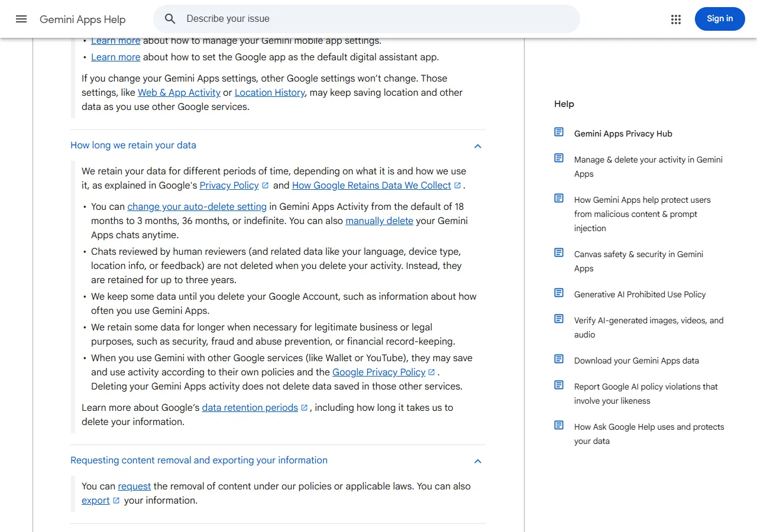Screen dimensions: 757x532
Task: Open the 'Learn more' link about default digital assistant
Action: tap(116, 57)
